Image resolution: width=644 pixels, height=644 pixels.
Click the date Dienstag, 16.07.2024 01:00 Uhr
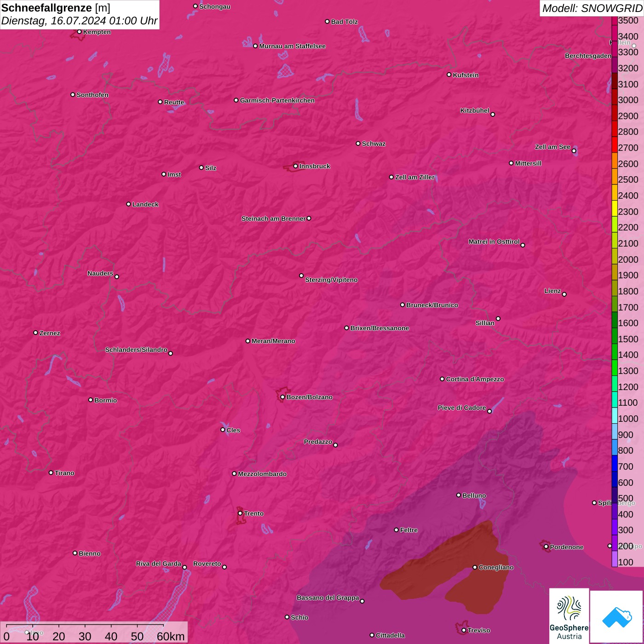pos(79,21)
